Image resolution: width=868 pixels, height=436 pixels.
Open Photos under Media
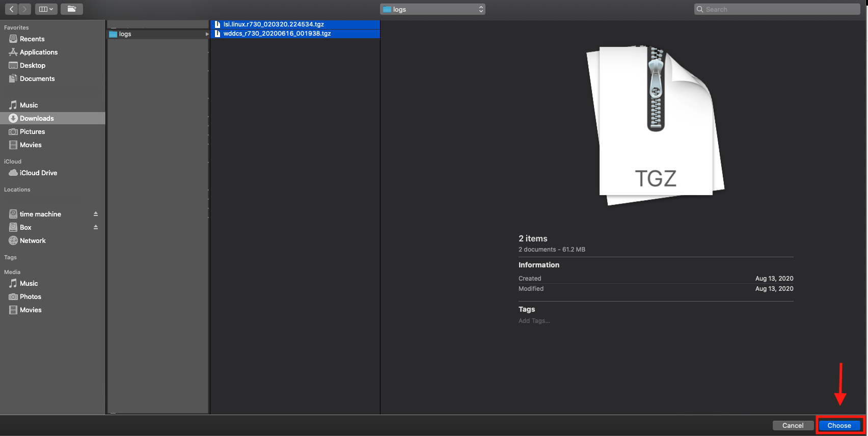[x=31, y=297]
